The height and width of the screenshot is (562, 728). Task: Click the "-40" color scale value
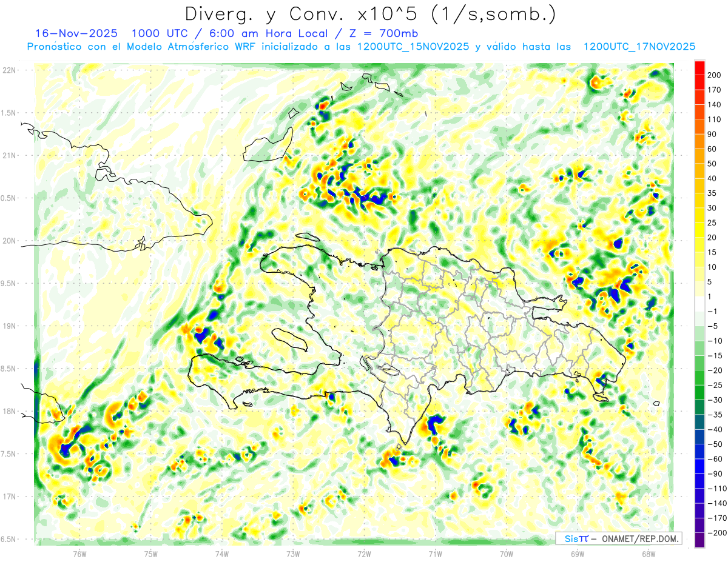pos(714,429)
